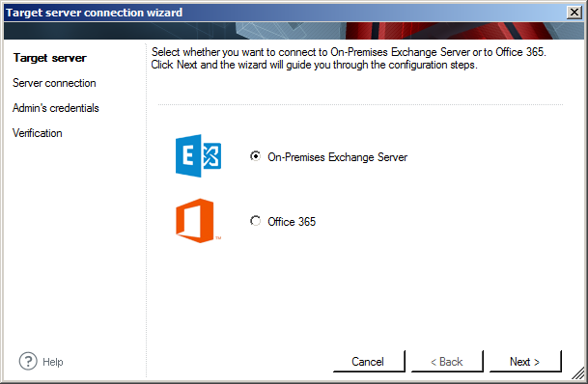Select the Target server wizard step
The height and width of the screenshot is (384, 588).
click(x=50, y=58)
